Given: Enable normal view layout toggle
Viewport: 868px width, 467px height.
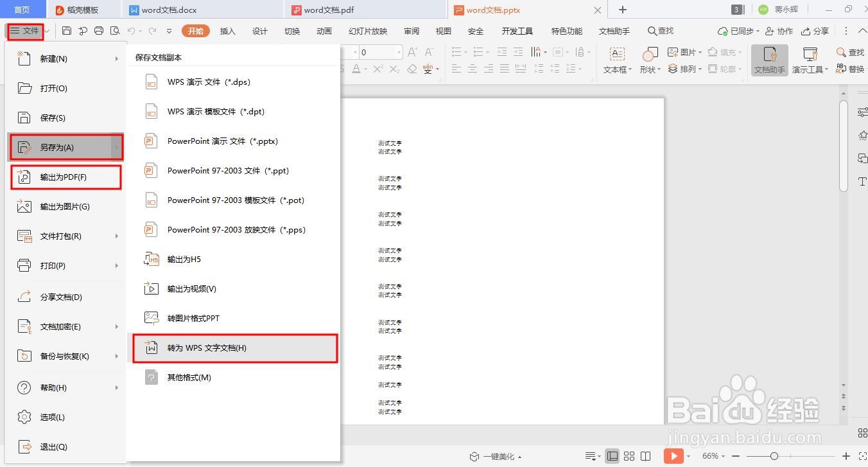Looking at the screenshot, I should 612,456.
